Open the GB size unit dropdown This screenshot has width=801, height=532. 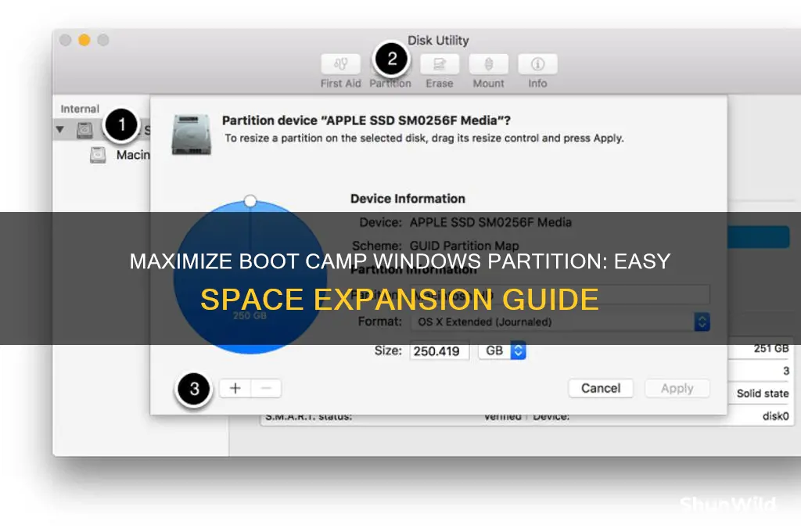502,350
